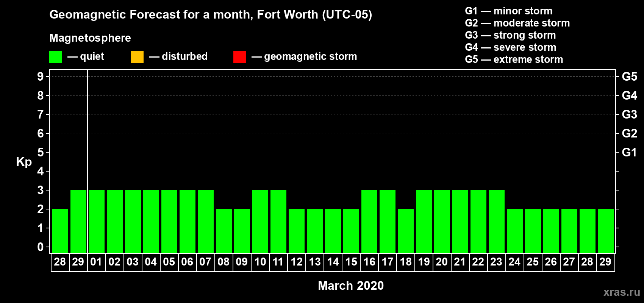This screenshot has width=644, height=303.
Task: Click the date cell 05
Action: tap(169, 262)
